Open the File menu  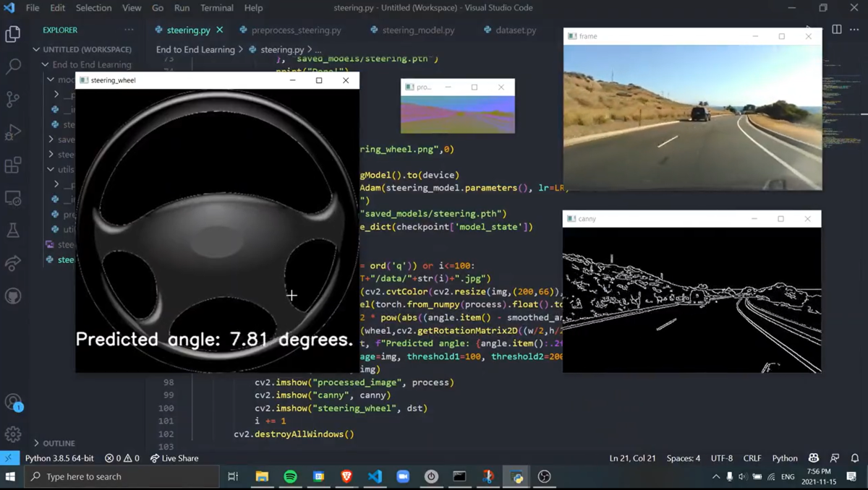pyautogui.click(x=33, y=8)
